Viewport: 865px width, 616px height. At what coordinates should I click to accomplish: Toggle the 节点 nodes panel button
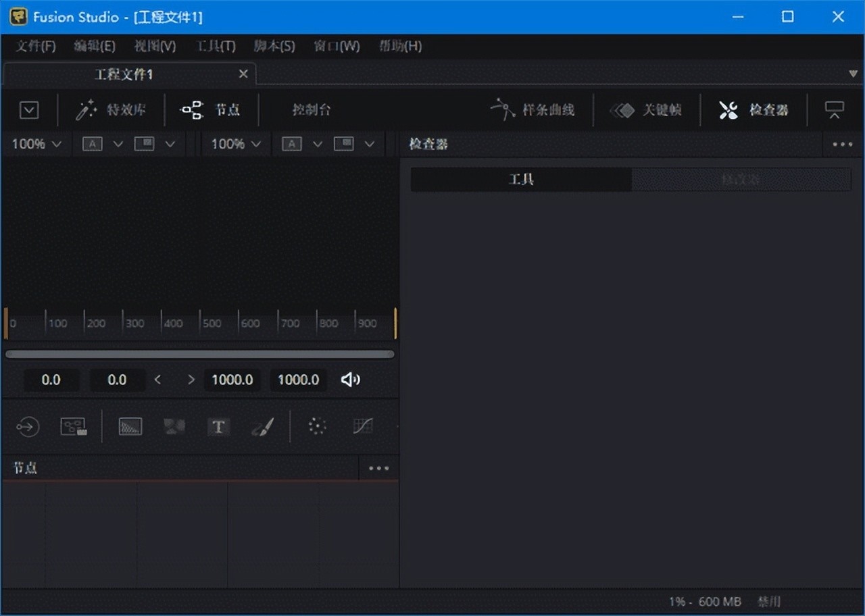[x=210, y=110]
